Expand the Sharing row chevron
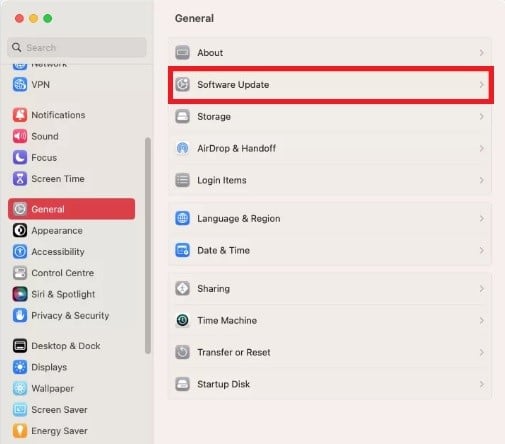The height and width of the screenshot is (444, 505). click(482, 289)
